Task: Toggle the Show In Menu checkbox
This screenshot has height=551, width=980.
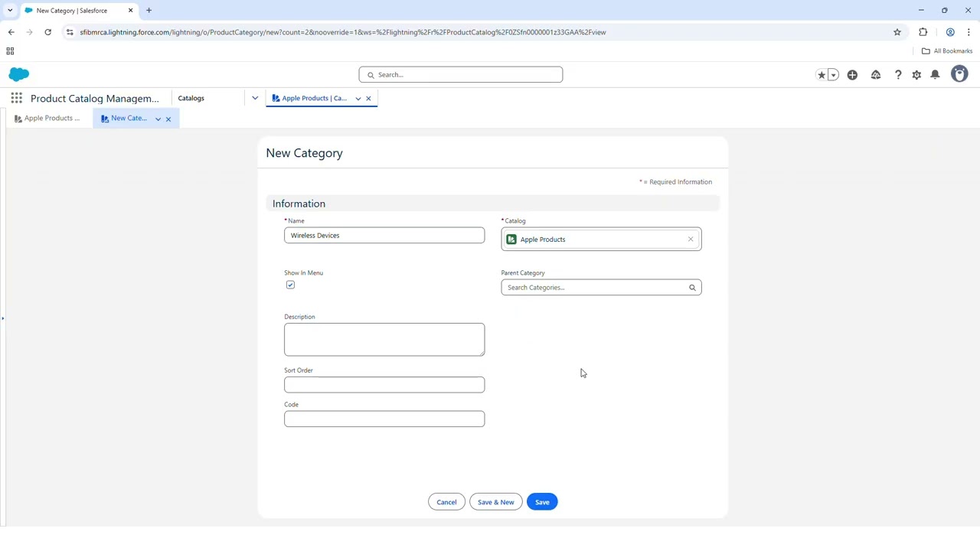Action: 290,285
